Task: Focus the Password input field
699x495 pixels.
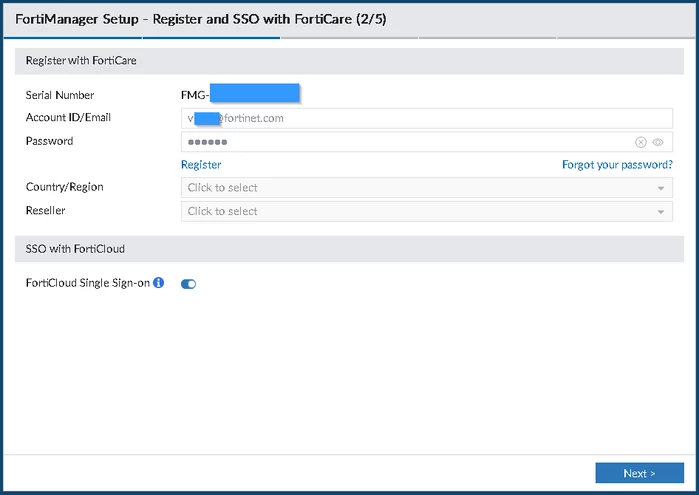Action: (427, 142)
